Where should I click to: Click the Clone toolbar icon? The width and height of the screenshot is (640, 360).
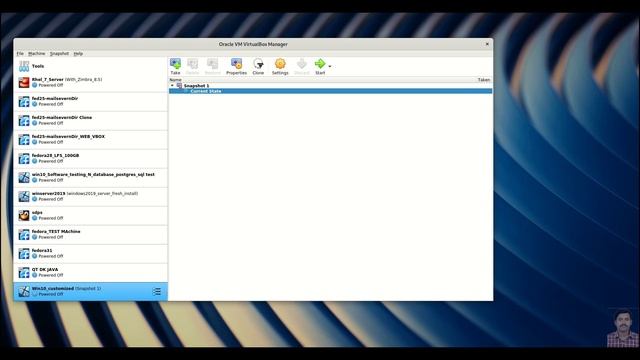point(258,67)
